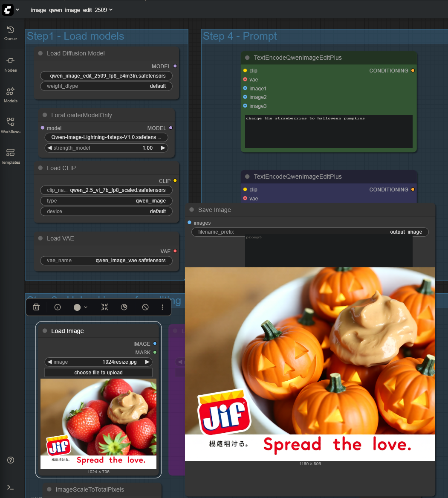Screen dimensions: 448x498
Task: Open the Qwen-Image-Lightning lora selector
Action: coord(107,137)
